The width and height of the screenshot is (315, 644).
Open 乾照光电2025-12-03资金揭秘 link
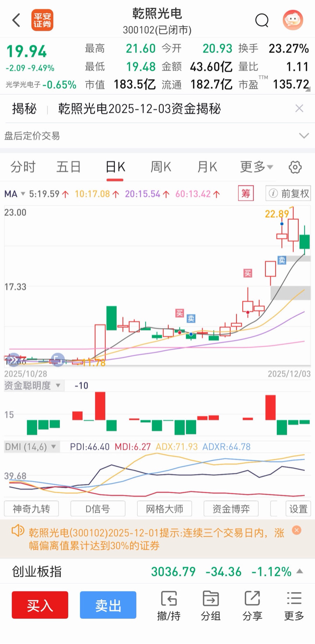point(139,108)
